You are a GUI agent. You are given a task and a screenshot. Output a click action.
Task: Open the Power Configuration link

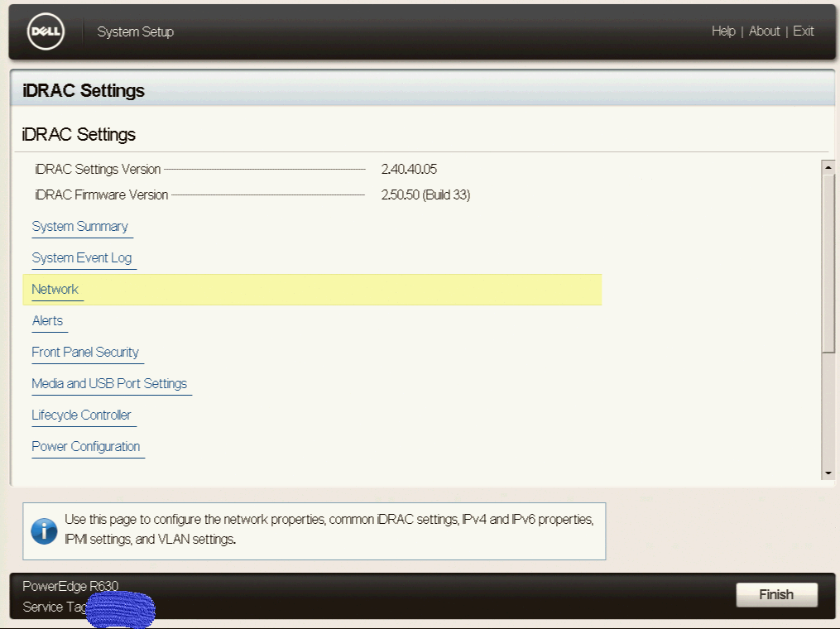tap(86, 447)
